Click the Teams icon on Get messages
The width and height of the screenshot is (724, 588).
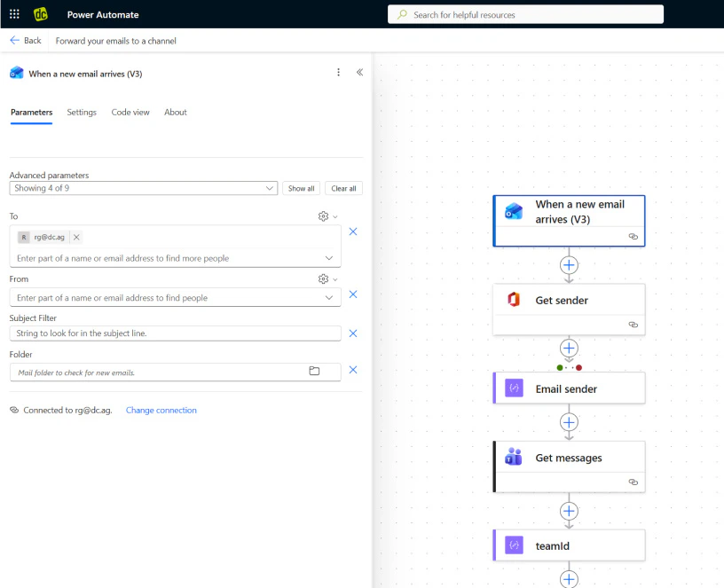coord(514,457)
